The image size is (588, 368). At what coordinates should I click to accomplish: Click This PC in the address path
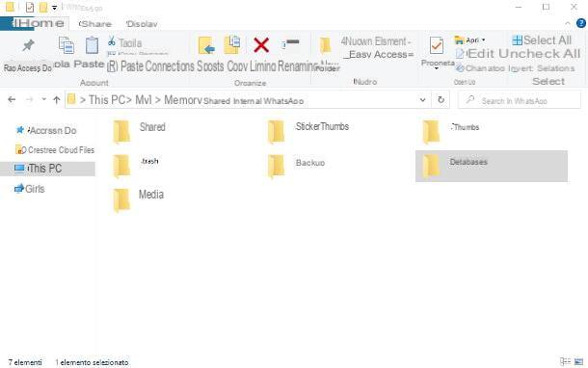106,99
